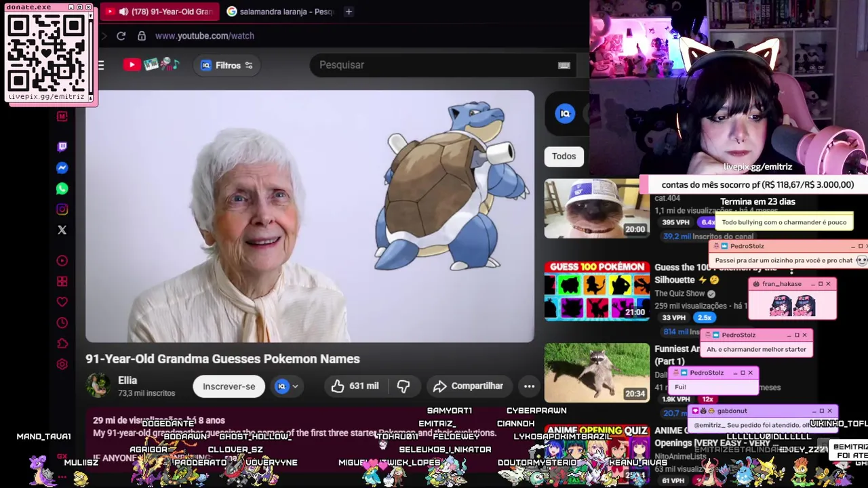This screenshot has width=868, height=488.
Task: Open the gear settings sidebar icon
Action: [x=62, y=364]
